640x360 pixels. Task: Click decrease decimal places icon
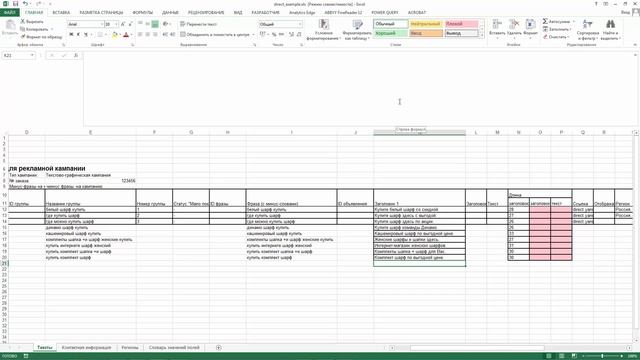click(x=299, y=35)
